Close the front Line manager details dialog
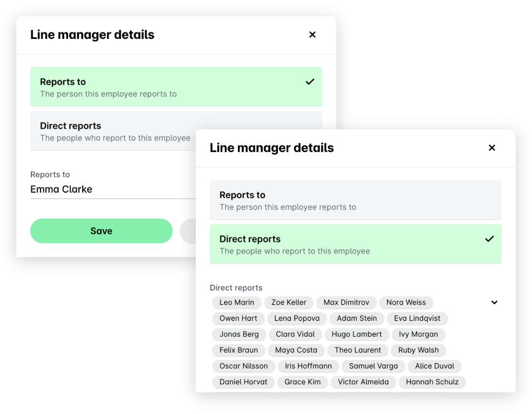Screen dimensions: 532x414 pos(491,148)
